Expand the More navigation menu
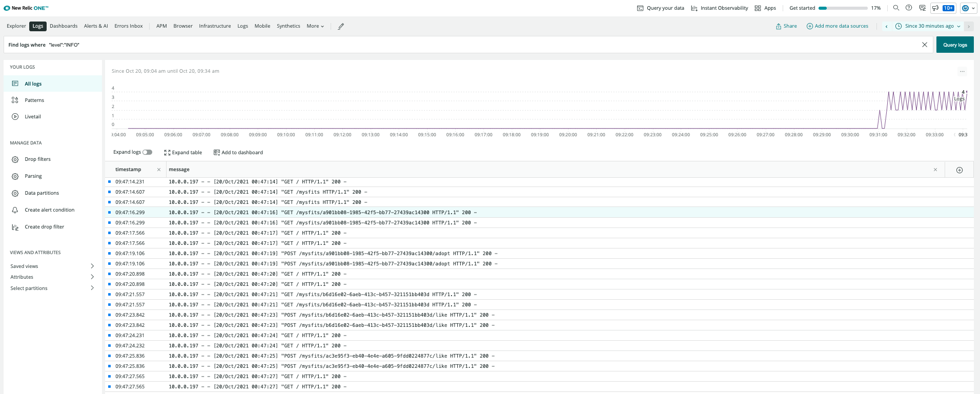The image size is (980, 394). 315,26
